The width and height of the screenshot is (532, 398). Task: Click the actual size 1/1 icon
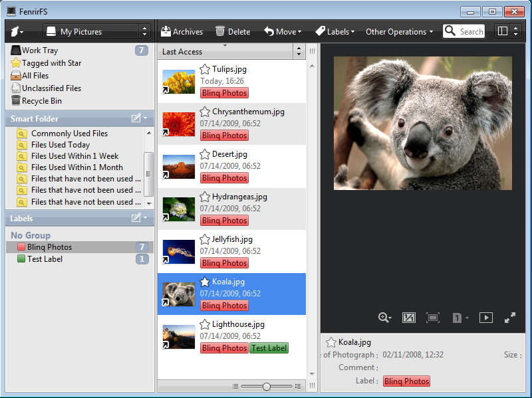(408, 318)
